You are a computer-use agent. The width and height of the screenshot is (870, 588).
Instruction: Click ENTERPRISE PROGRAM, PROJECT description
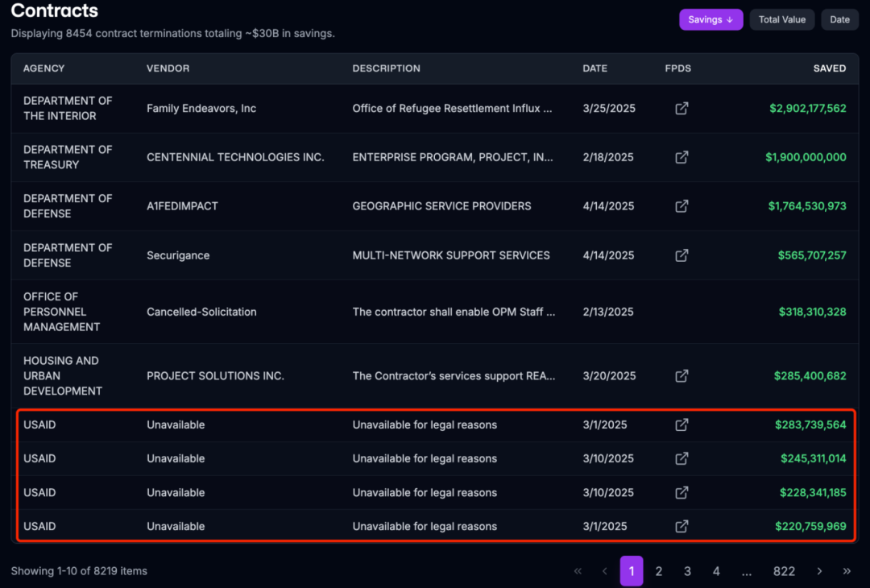click(453, 157)
